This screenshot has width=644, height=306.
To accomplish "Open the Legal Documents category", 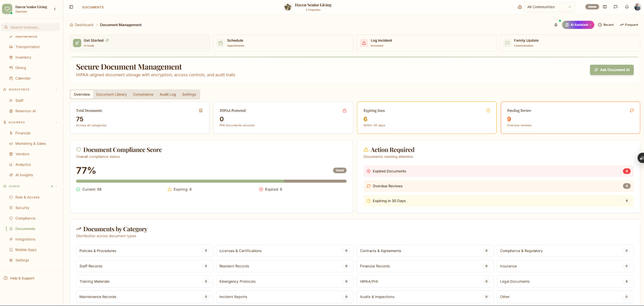I will click(565, 282).
